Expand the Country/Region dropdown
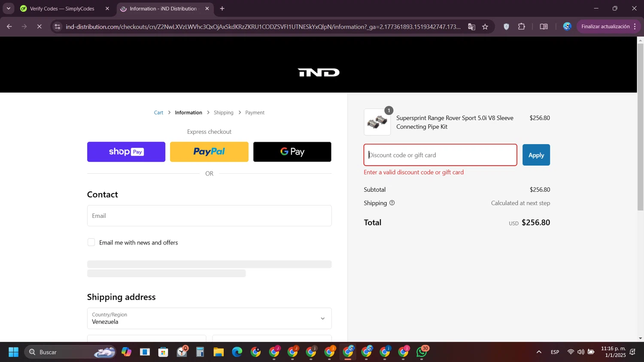The height and width of the screenshot is (362, 644). [x=210, y=318]
